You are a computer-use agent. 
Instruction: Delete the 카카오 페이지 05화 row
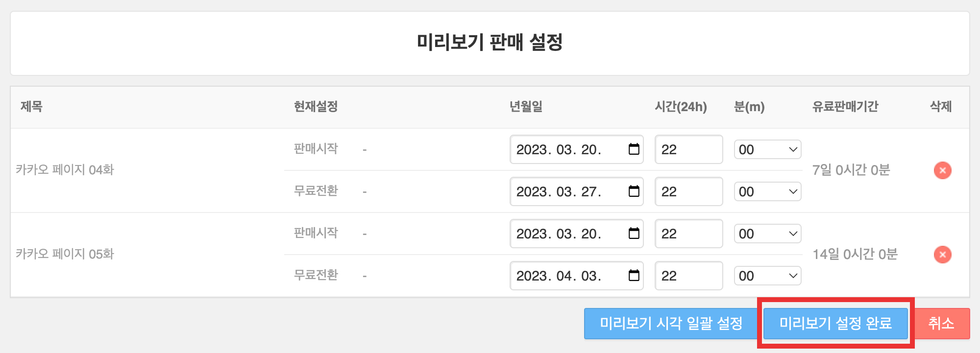pyautogui.click(x=942, y=255)
